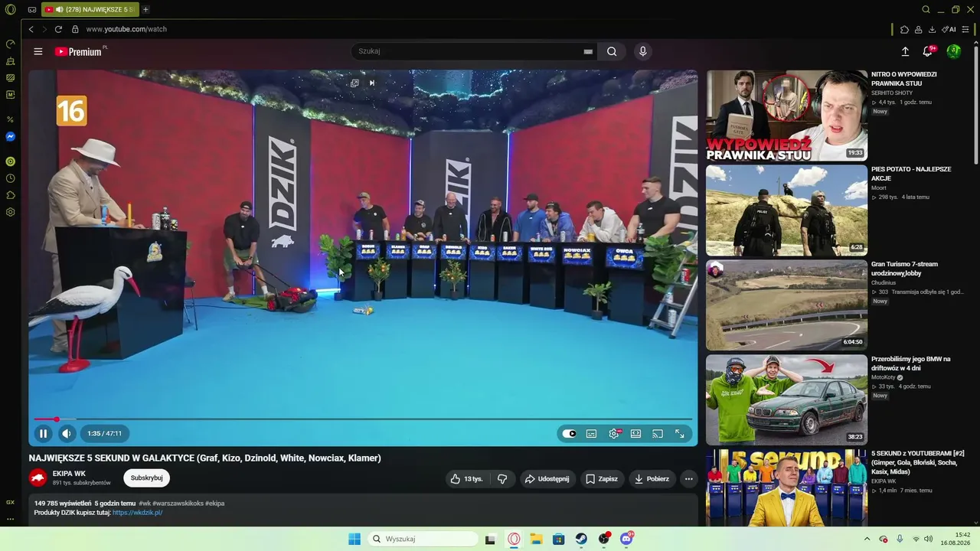Show hidden system tray icons chevron

pos(866,539)
